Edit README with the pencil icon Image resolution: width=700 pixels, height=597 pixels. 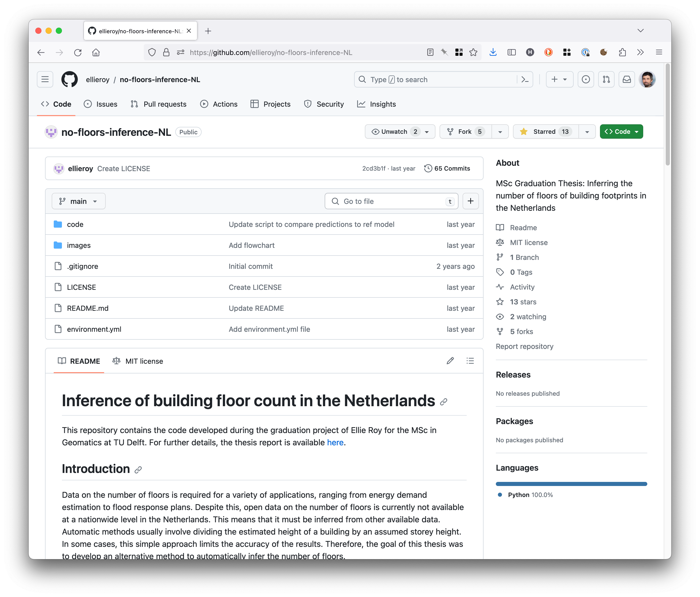pyautogui.click(x=450, y=361)
